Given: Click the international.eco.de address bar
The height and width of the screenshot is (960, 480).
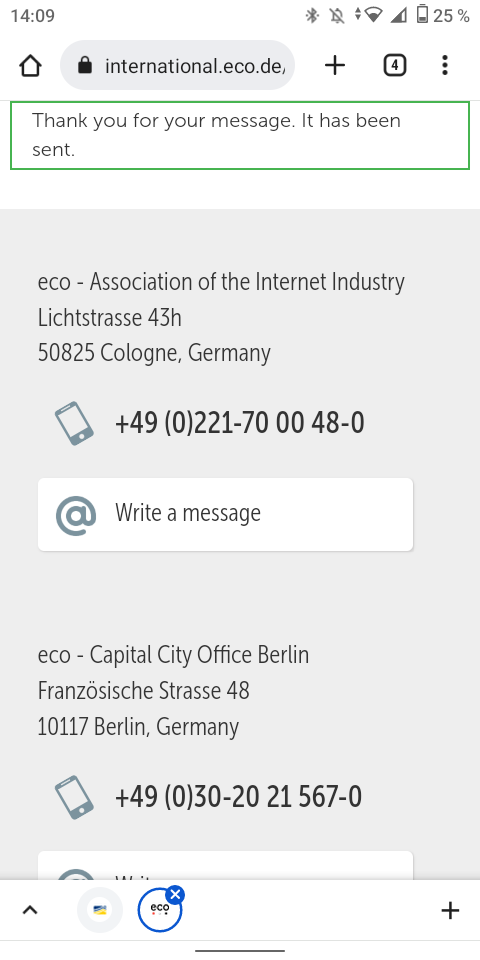Looking at the screenshot, I should (x=178, y=65).
